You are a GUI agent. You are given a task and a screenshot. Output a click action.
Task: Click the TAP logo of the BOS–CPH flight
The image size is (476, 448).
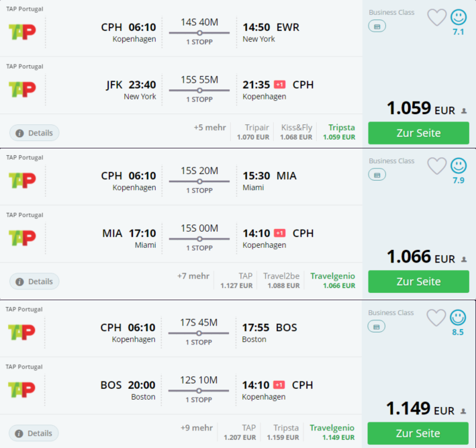coord(21,390)
